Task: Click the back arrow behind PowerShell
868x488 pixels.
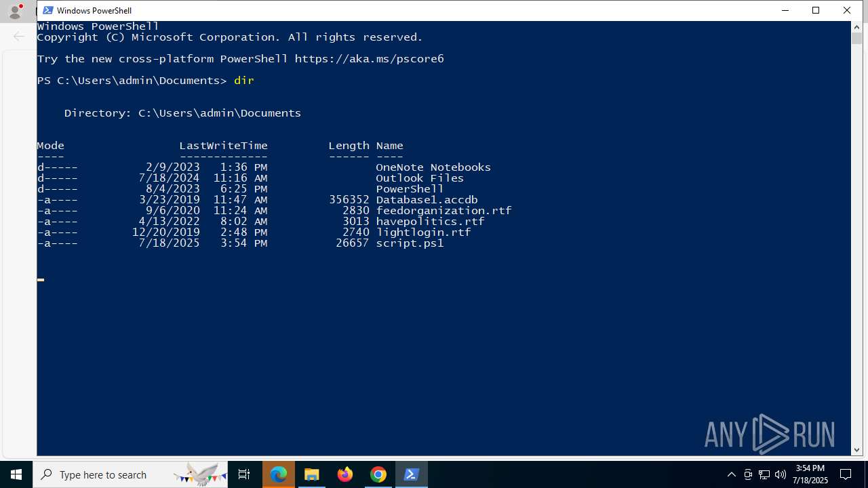Action: coord(19,36)
